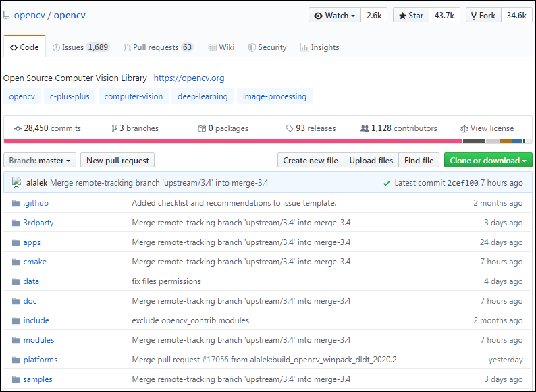Select the deep-learning topic tag
Viewport: 536px width, 392px height.
203,96
